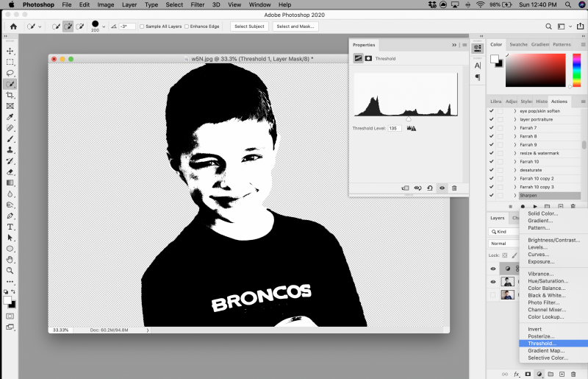Toggle adjustment visibility eye in Properties
The height and width of the screenshot is (379, 588).
(x=442, y=188)
